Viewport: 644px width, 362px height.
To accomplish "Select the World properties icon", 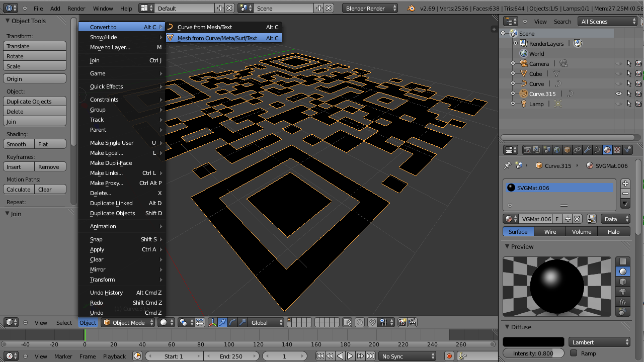I will tap(556, 149).
